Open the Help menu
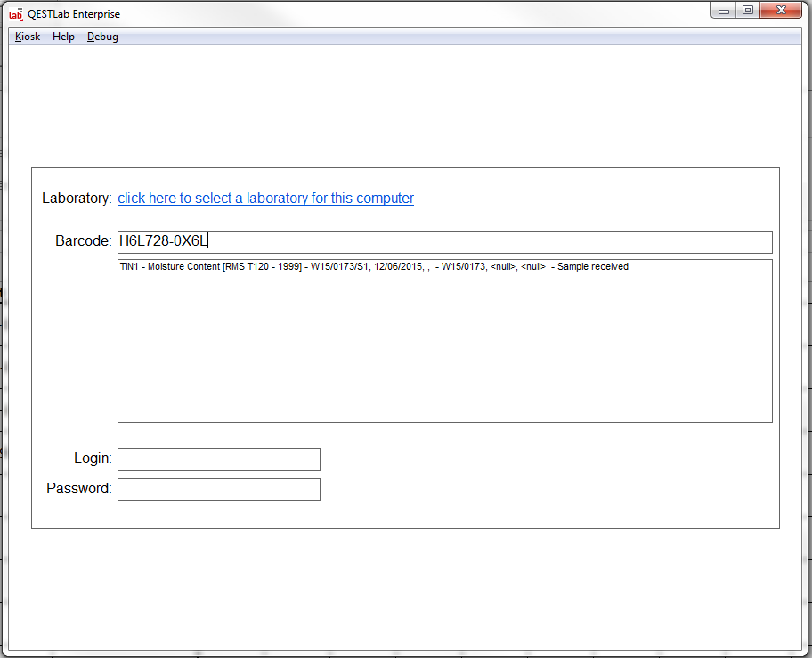The height and width of the screenshot is (658, 812). click(x=63, y=37)
